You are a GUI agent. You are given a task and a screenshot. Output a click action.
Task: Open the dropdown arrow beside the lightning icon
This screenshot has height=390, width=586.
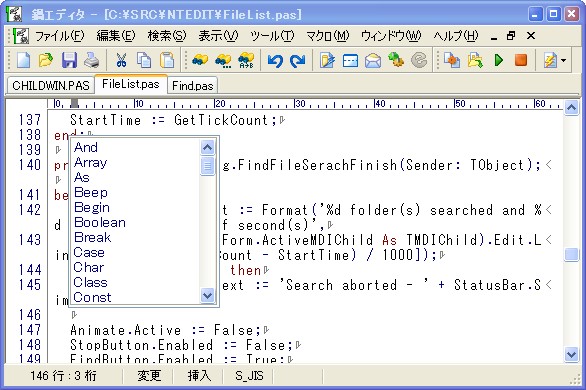564,60
